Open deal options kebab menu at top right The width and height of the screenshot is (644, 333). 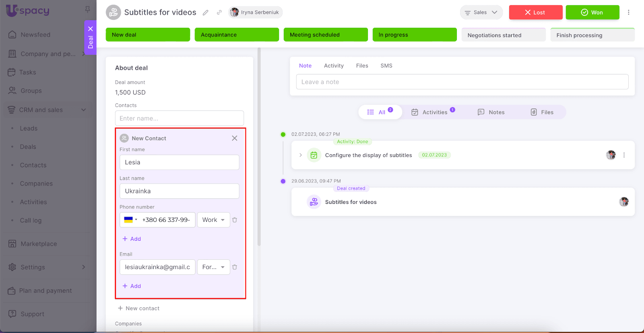[x=628, y=12]
